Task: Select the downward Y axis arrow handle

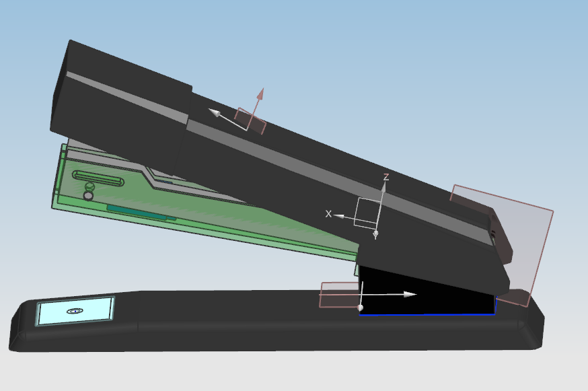Action: coord(375,232)
